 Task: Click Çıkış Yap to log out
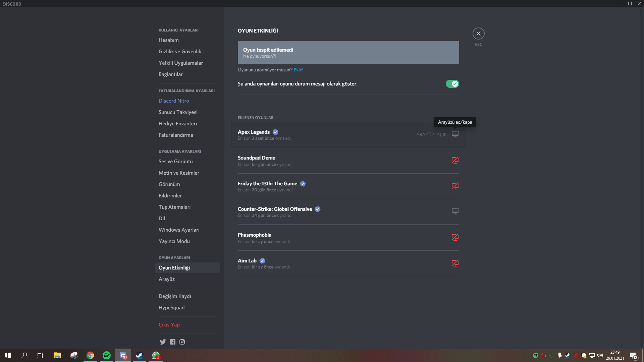(187, 325)
